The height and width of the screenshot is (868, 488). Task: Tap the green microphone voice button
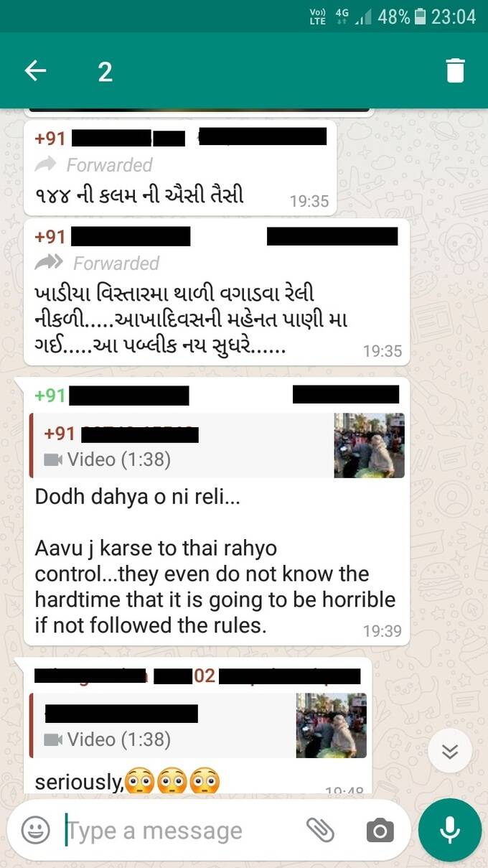[450, 831]
